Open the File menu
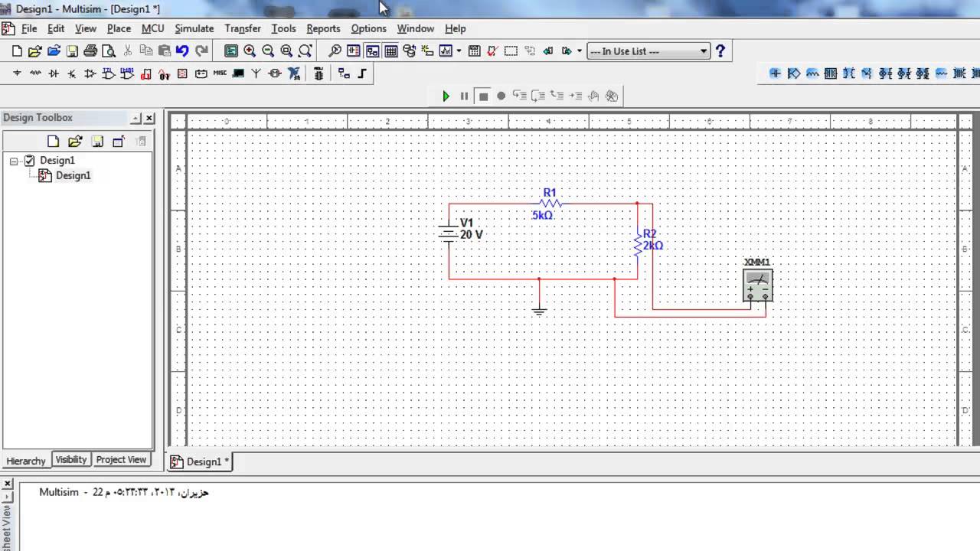 click(x=29, y=28)
